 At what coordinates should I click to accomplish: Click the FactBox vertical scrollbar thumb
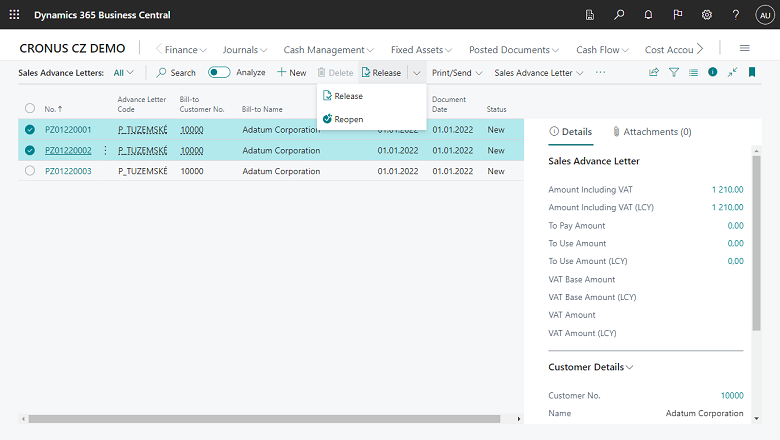[756, 243]
